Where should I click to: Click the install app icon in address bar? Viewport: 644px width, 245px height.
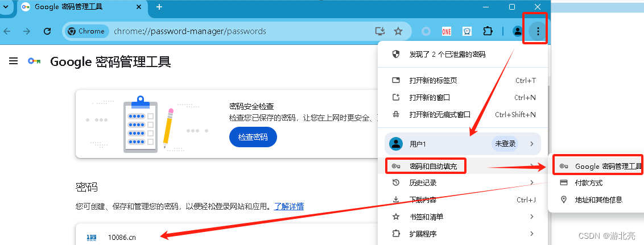tap(380, 31)
